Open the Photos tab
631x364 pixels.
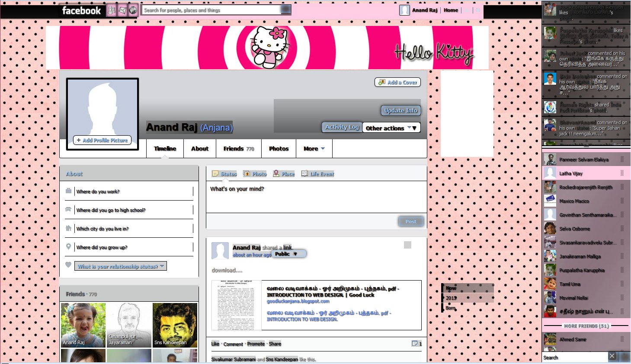point(279,149)
